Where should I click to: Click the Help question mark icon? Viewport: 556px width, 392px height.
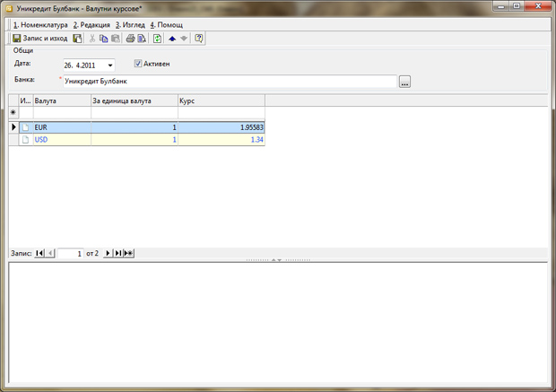point(199,39)
